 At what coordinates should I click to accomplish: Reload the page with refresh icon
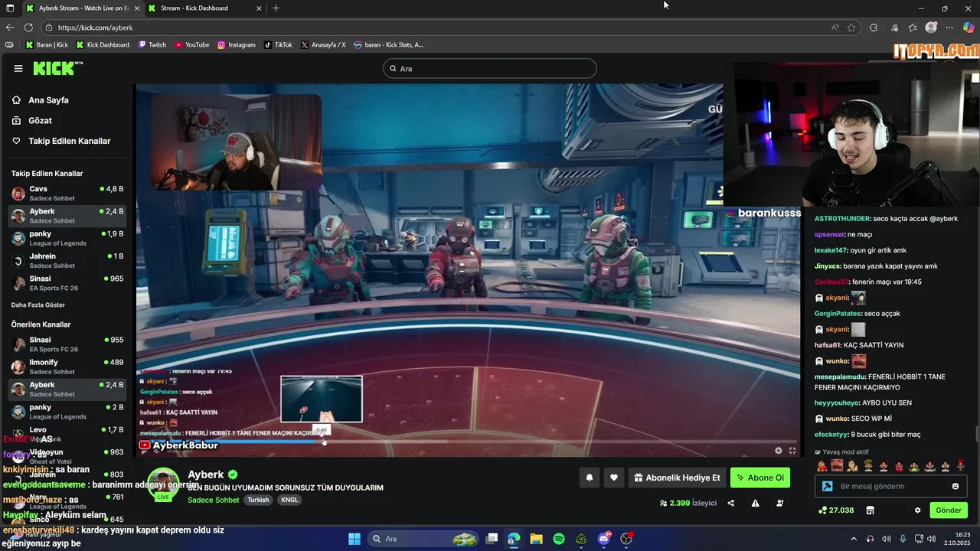point(28,28)
